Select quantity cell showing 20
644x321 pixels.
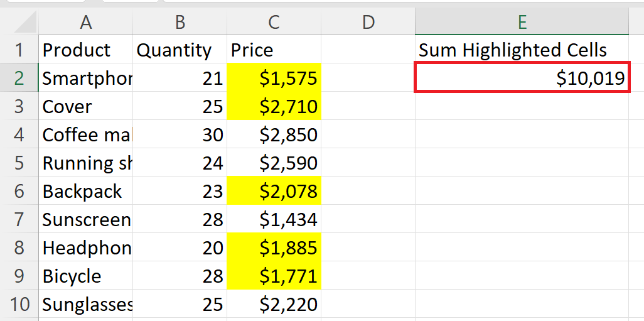click(x=180, y=248)
